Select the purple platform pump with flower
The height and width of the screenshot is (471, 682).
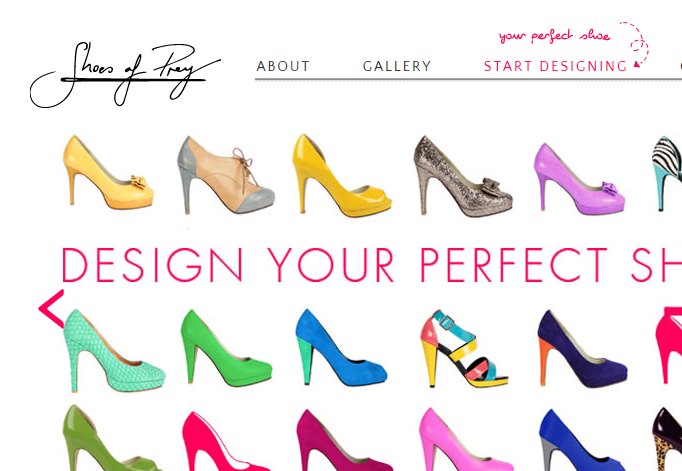click(x=579, y=179)
